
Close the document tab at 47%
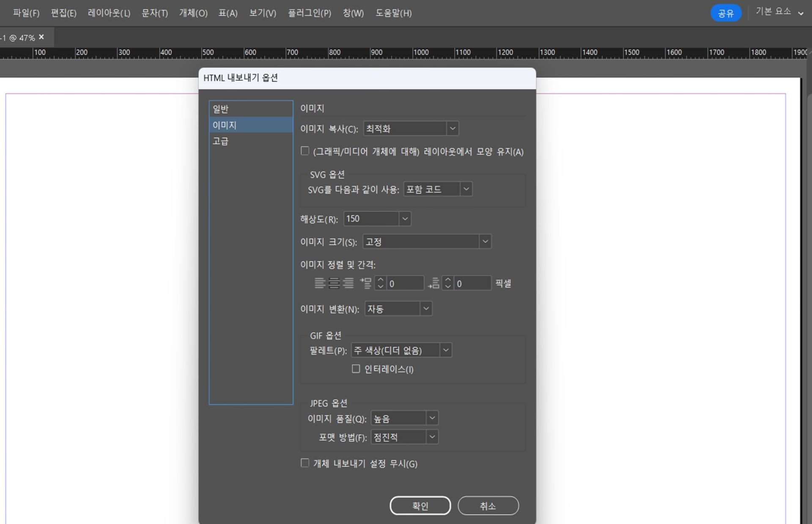[41, 37]
